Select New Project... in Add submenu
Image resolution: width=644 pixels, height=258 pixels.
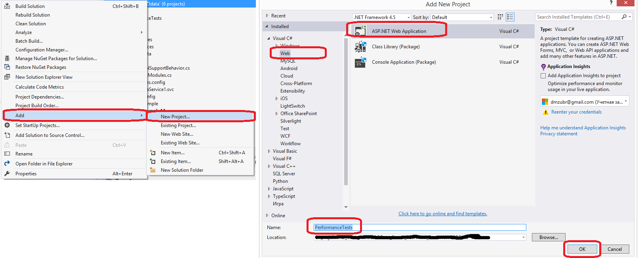(x=200, y=116)
